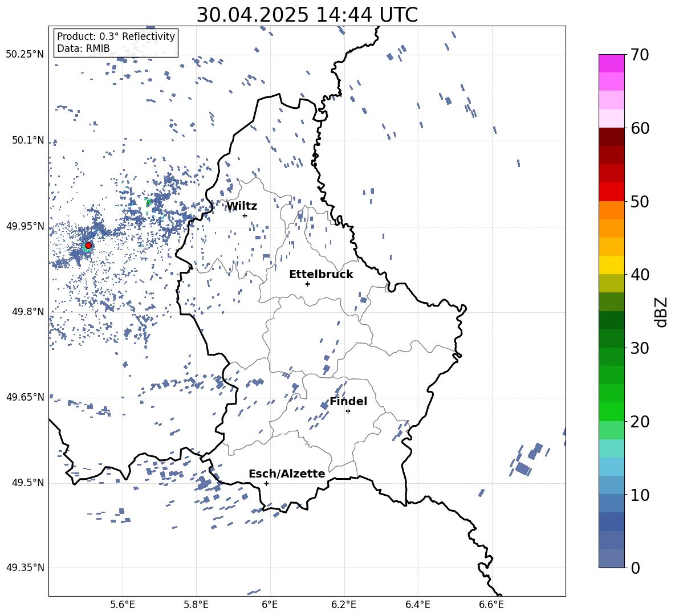
Task: Click the 49.65°N latitude label
Action: click(x=25, y=397)
